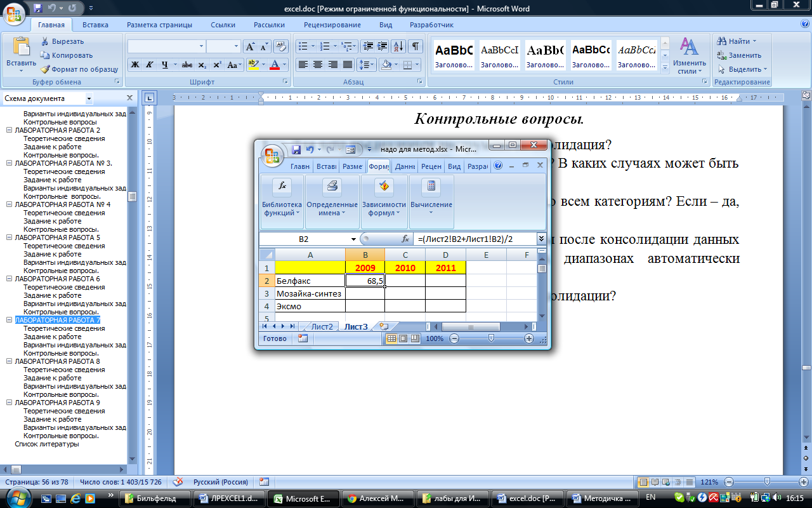
Task: Align text left in Word
Action: pos(303,65)
